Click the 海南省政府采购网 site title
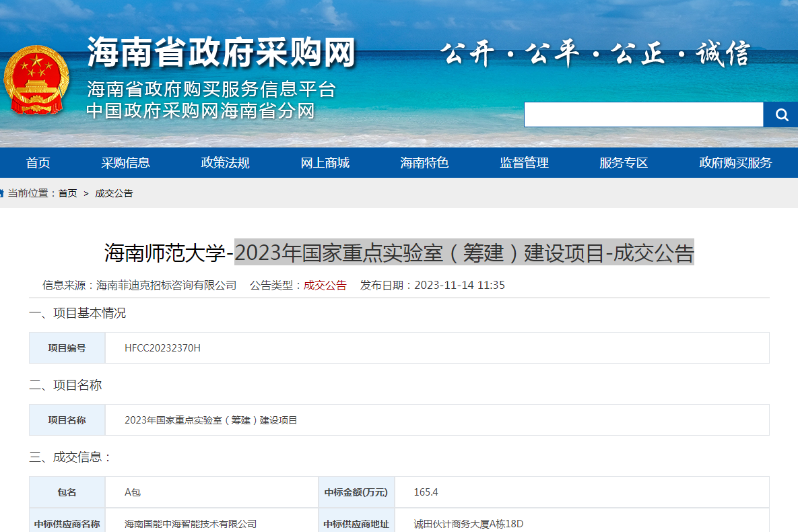The height and width of the screenshot is (532, 798). [221, 53]
